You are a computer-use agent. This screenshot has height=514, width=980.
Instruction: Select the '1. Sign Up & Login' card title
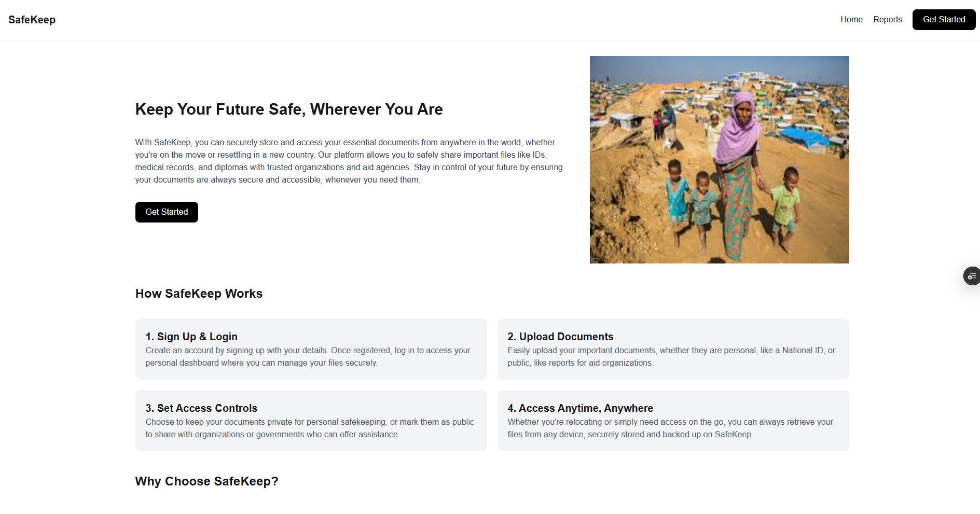pyautogui.click(x=191, y=337)
